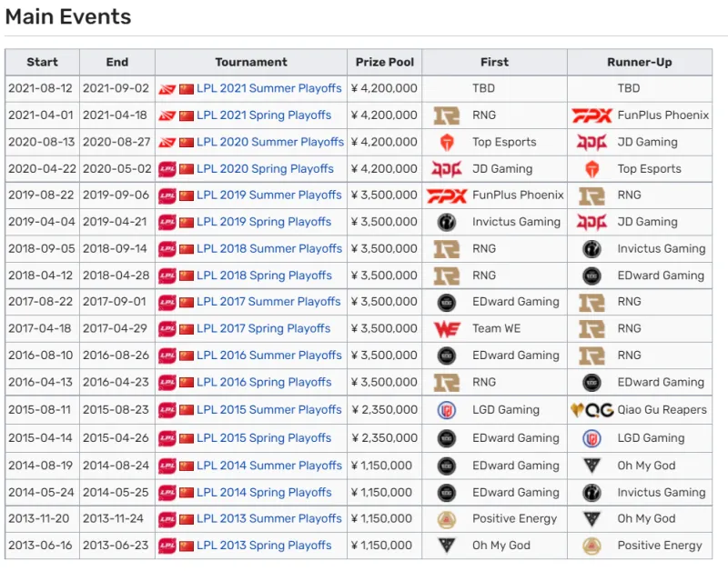This screenshot has width=728, height=571.
Task: Click the Qiao Gu Reapers logo
Action: click(591, 410)
